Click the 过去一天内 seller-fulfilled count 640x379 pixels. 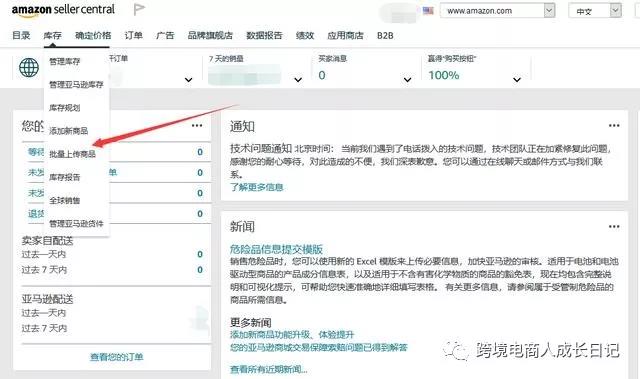click(x=200, y=254)
